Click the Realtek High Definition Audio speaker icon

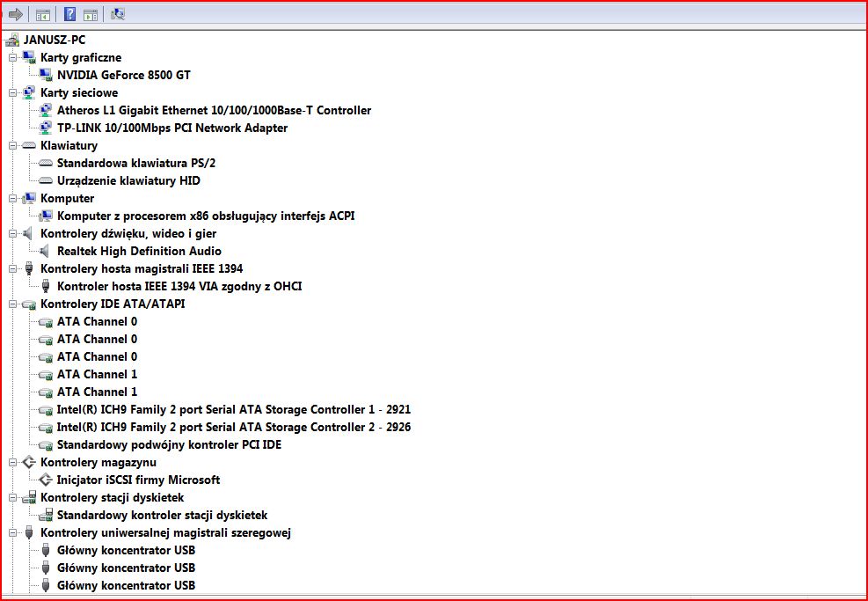point(45,252)
